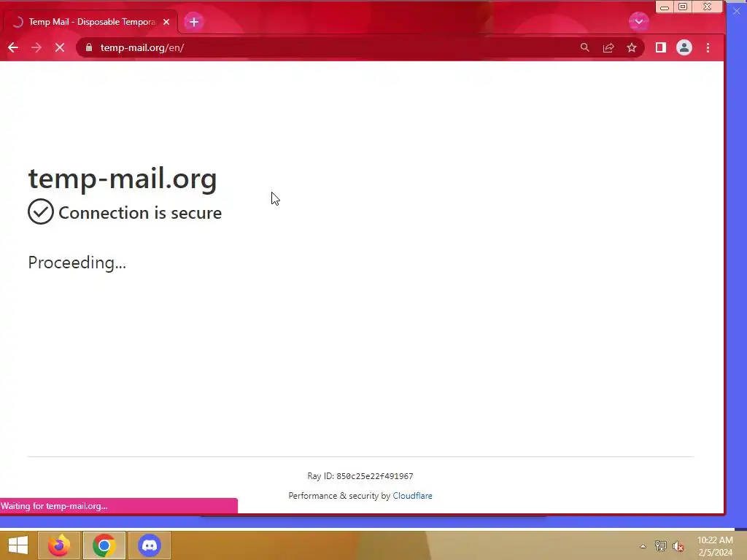Follow the Cloudflare link

click(413, 496)
